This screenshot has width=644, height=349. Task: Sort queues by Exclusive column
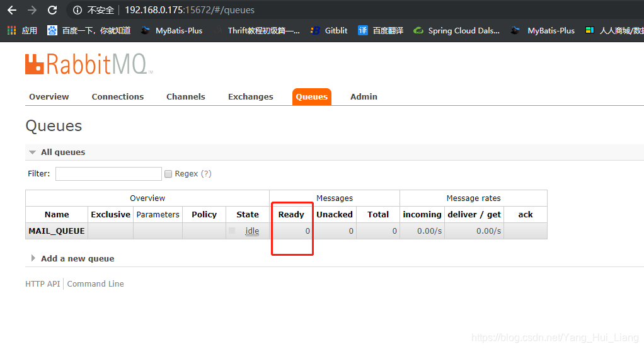pos(110,215)
